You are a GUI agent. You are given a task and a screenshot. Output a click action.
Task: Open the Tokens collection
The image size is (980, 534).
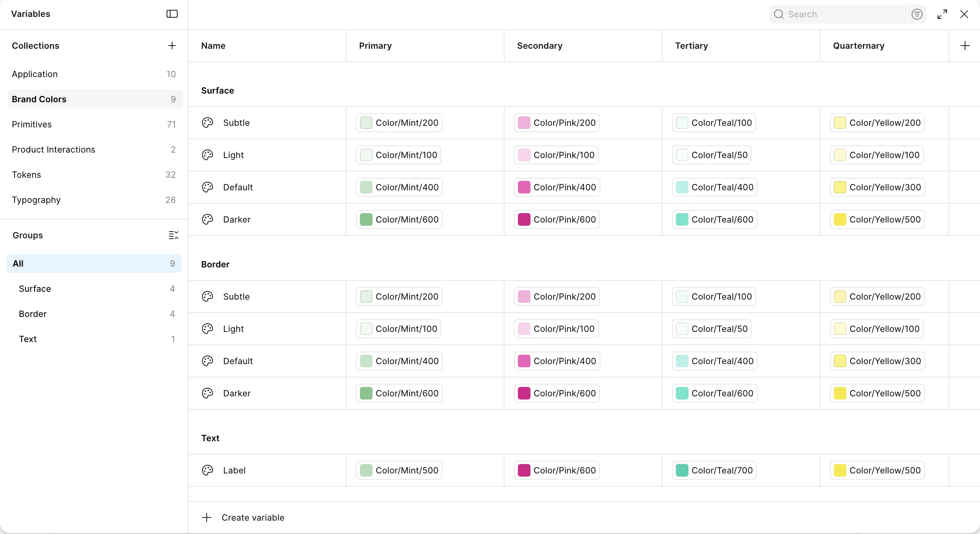95,175
